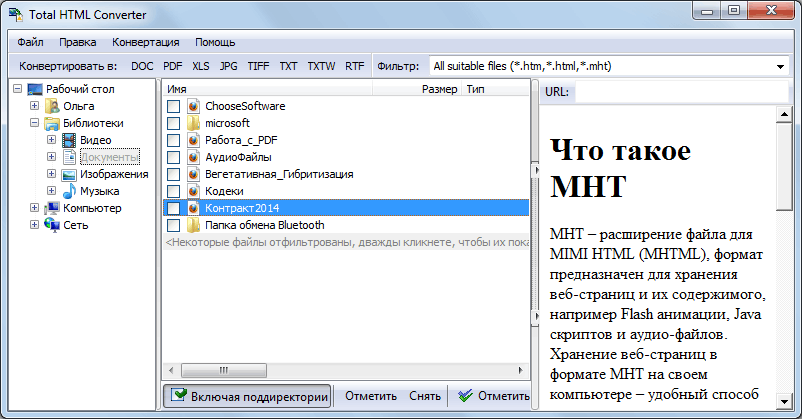Click the Видео library film icon
The height and width of the screenshot is (419, 802).
(x=69, y=140)
